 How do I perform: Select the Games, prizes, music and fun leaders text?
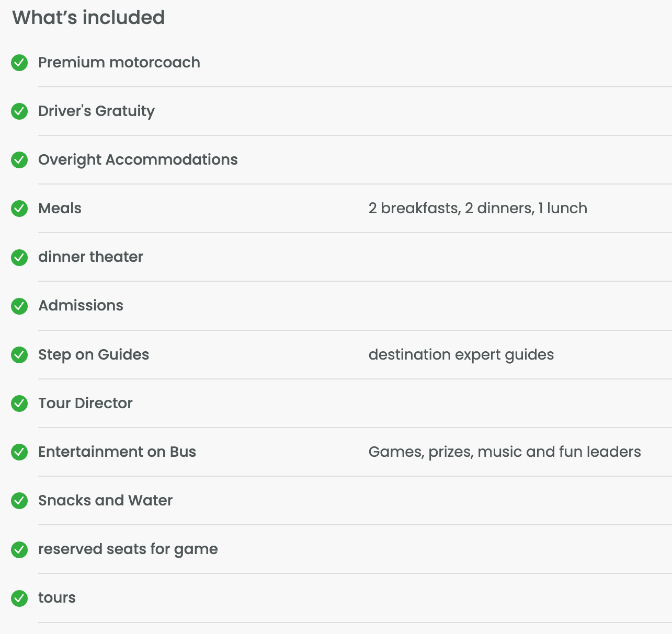tap(505, 452)
